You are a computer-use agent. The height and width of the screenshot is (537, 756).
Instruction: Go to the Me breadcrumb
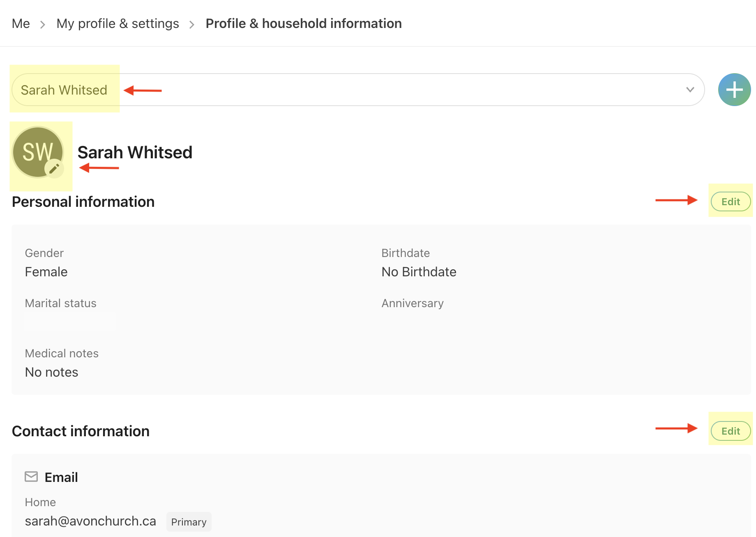[21, 24]
